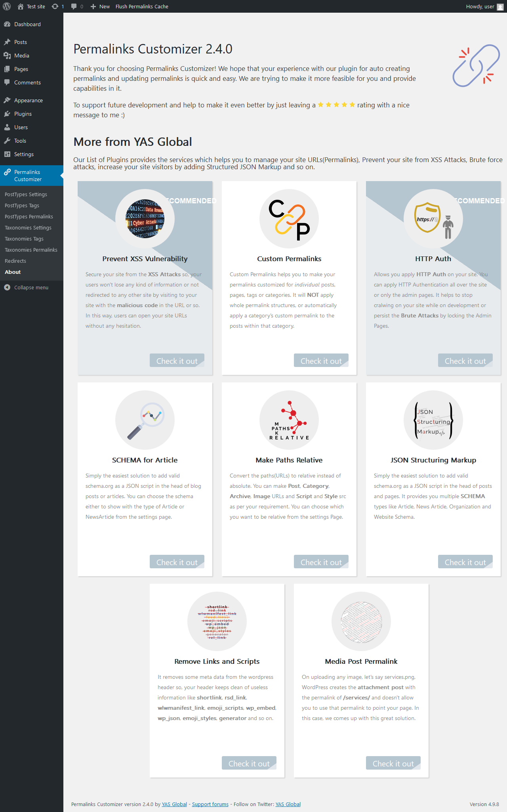
Task: Click the Media icon in sidebar
Action: [7, 55]
